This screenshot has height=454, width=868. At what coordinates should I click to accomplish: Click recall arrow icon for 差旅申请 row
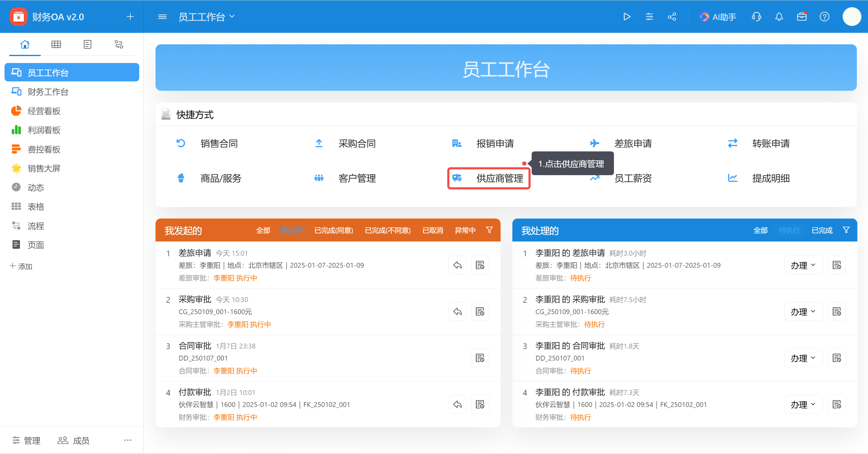[457, 265]
